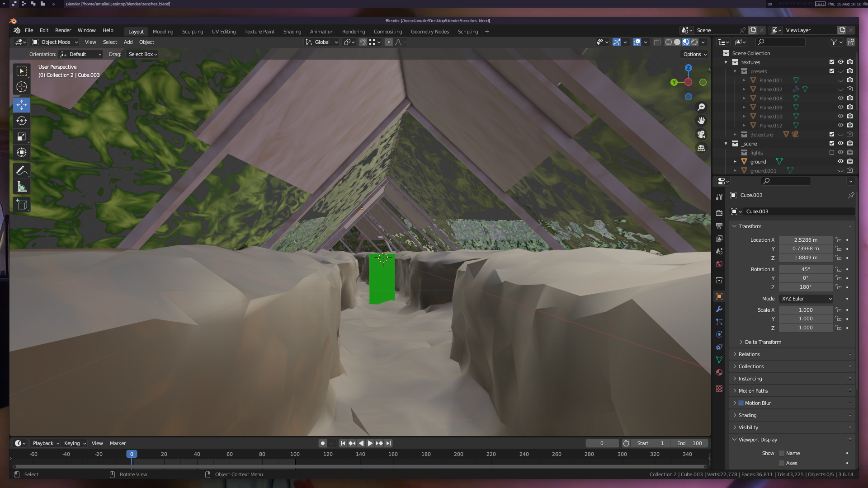Viewport: 868px width, 488px height.
Task: Select the Rotate tool in toolbar
Action: click(21, 121)
